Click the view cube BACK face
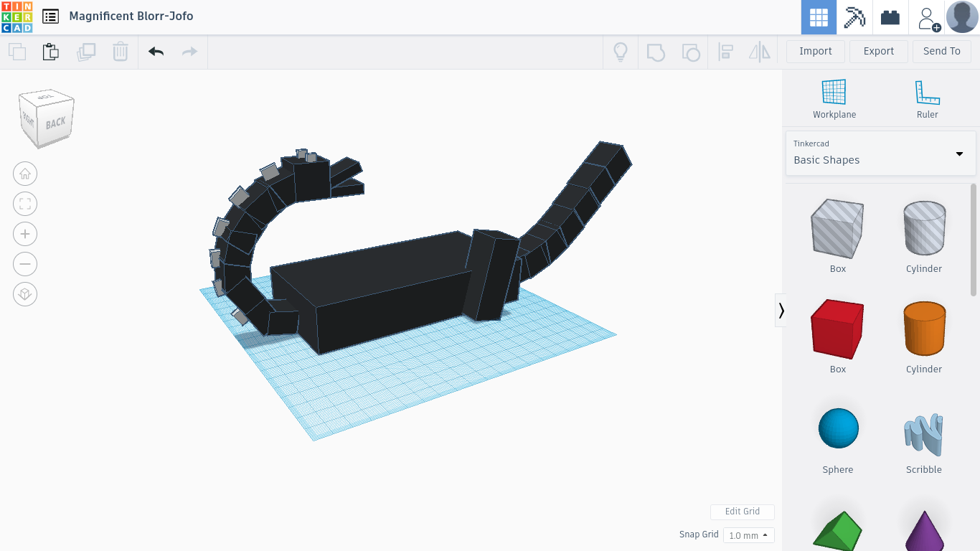Screen dimensions: 980x551 point(56,123)
